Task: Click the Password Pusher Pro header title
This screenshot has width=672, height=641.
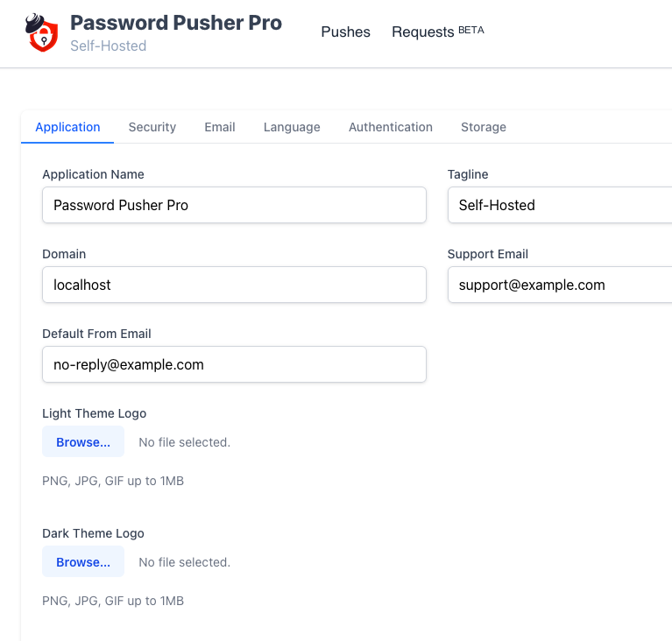Action: point(175,23)
